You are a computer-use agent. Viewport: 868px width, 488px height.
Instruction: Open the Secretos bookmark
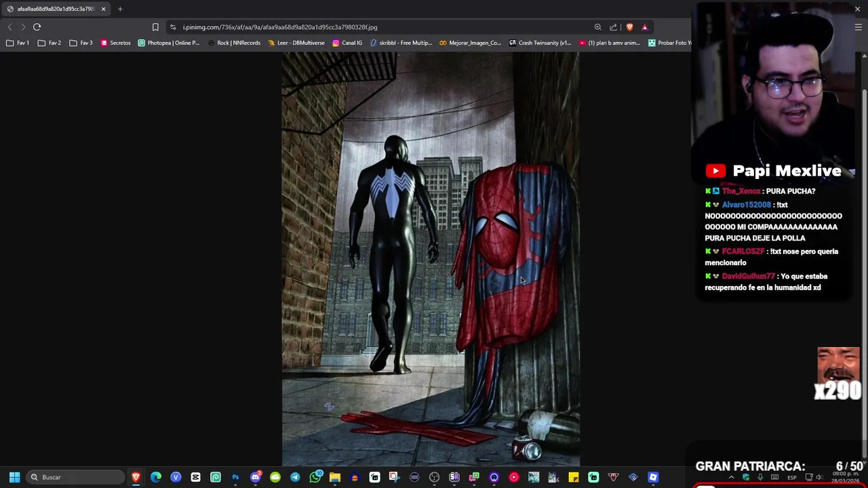(x=115, y=43)
